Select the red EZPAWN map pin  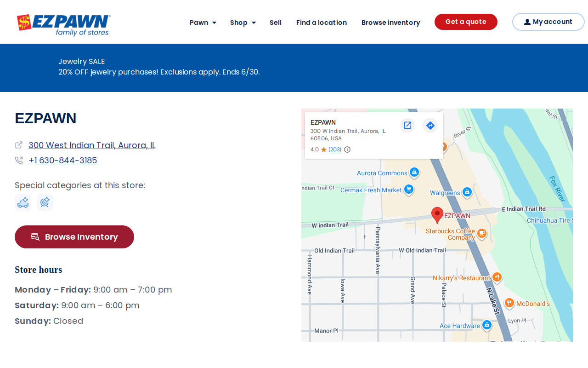(x=437, y=215)
